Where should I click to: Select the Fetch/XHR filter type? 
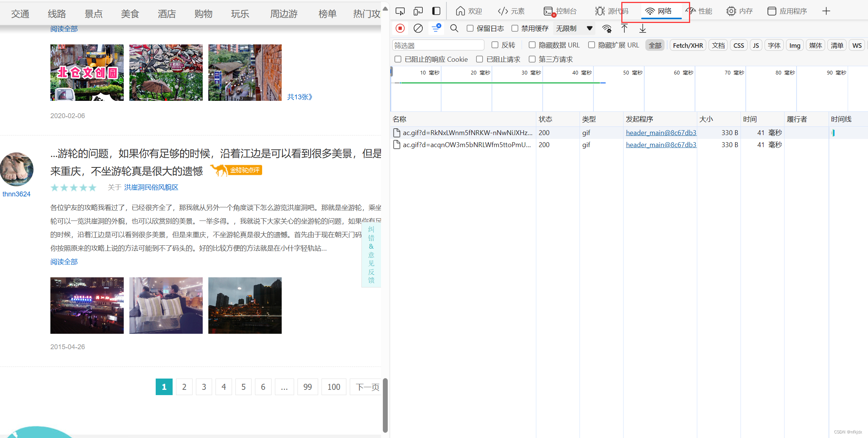coord(687,46)
